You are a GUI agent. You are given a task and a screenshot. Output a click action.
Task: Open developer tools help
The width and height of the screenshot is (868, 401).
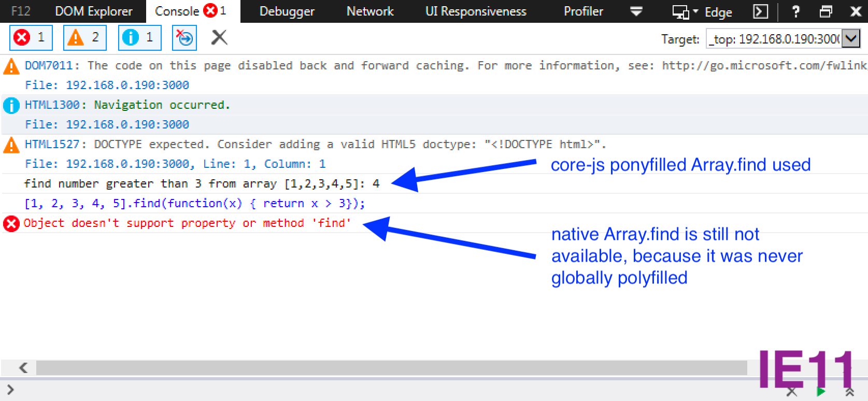click(796, 11)
